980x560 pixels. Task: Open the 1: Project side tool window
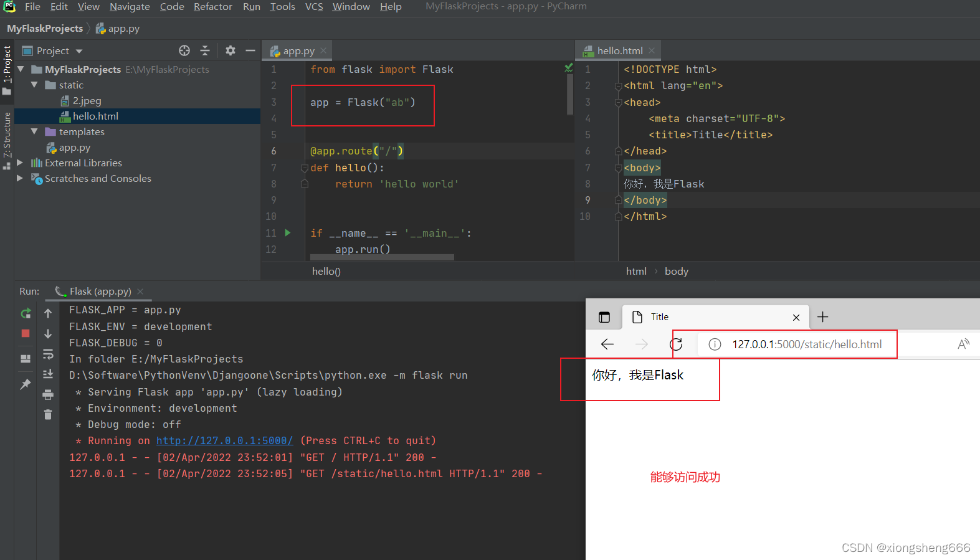click(7, 70)
